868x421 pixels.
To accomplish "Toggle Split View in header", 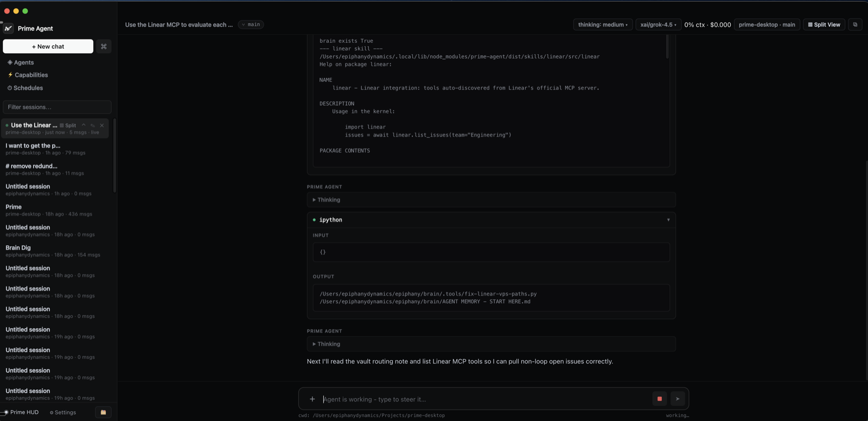I will 824,24.
